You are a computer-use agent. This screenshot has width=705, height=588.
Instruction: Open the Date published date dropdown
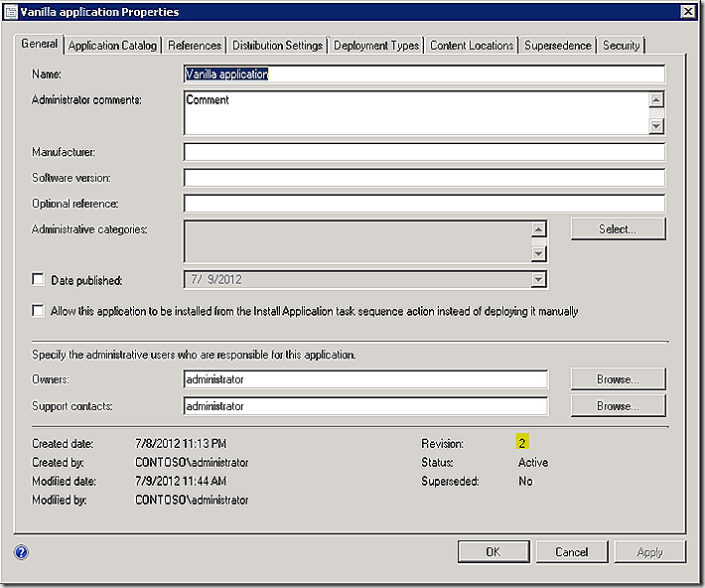pos(538,280)
